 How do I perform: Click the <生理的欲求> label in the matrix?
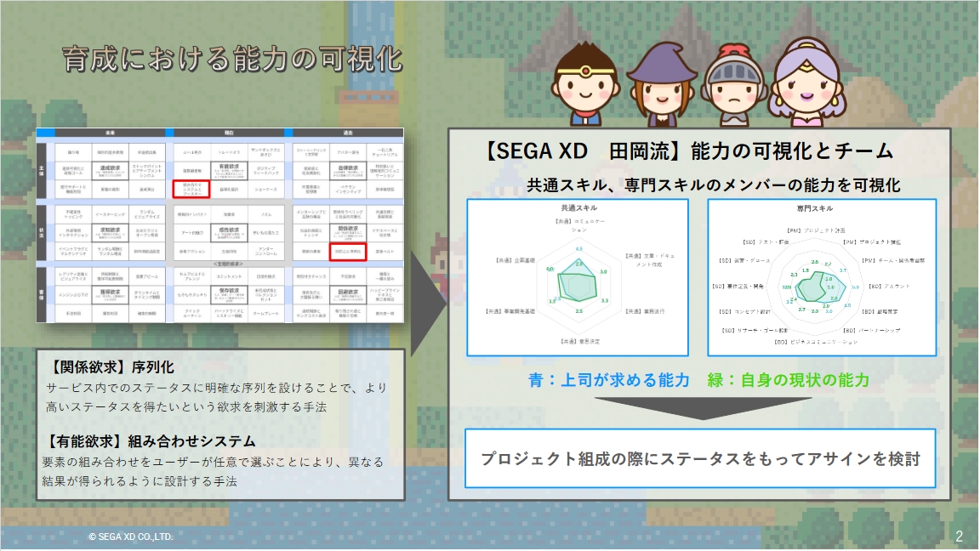(x=229, y=264)
